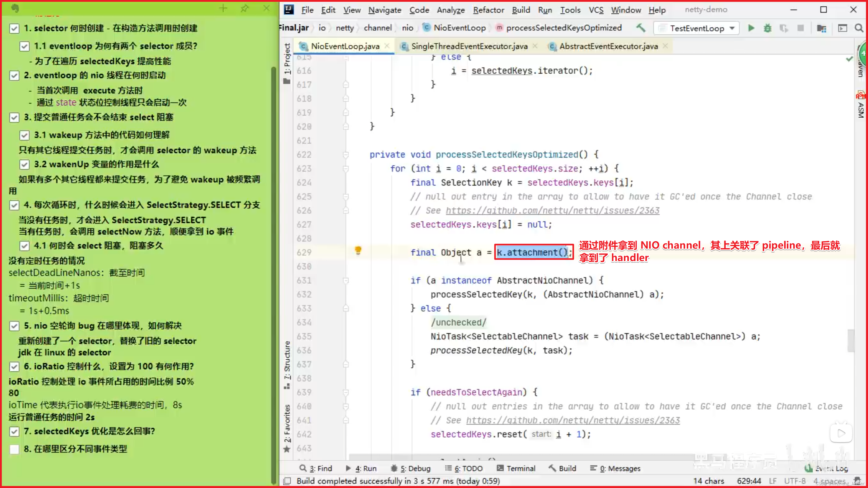The height and width of the screenshot is (488, 868).
Task: Toggle checkbox 3.2 wakenUp 变量
Action: pyautogui.click(x=24, y=165)
